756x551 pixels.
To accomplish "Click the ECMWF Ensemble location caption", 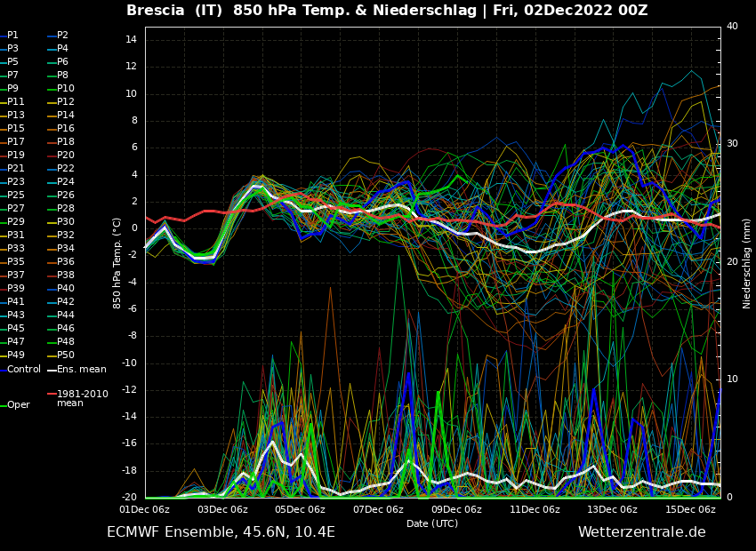I will coord(221,532).
